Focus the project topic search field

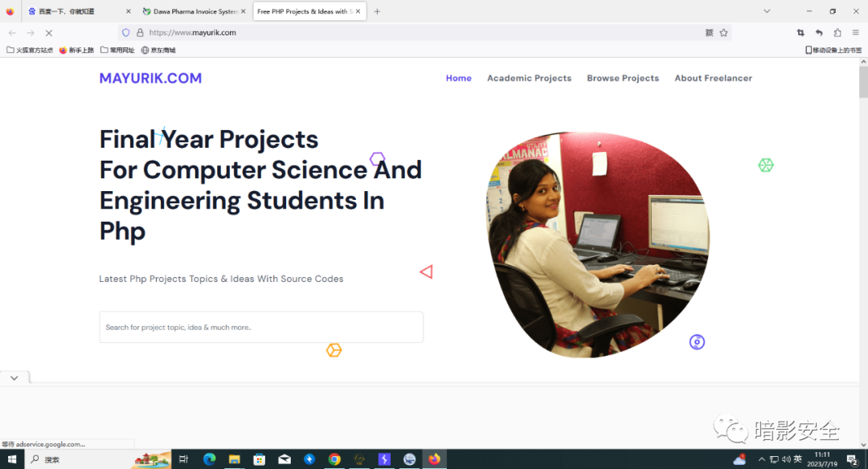click(261, 327)
